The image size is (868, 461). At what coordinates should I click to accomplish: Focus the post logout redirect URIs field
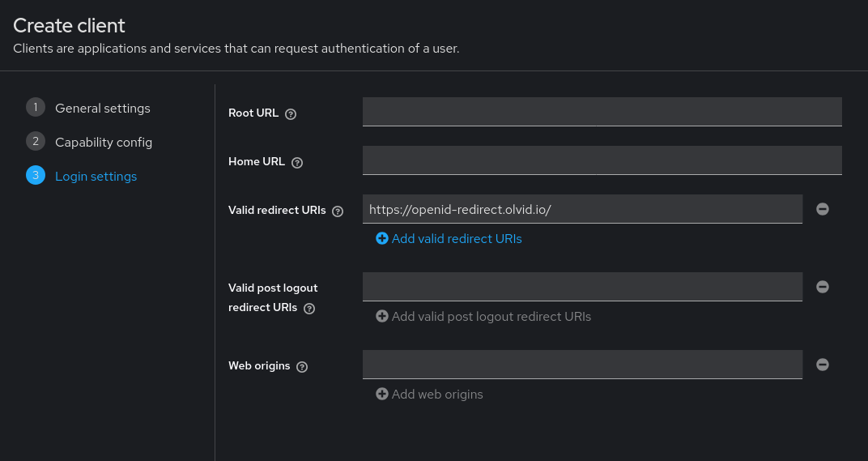click(582, 287)
